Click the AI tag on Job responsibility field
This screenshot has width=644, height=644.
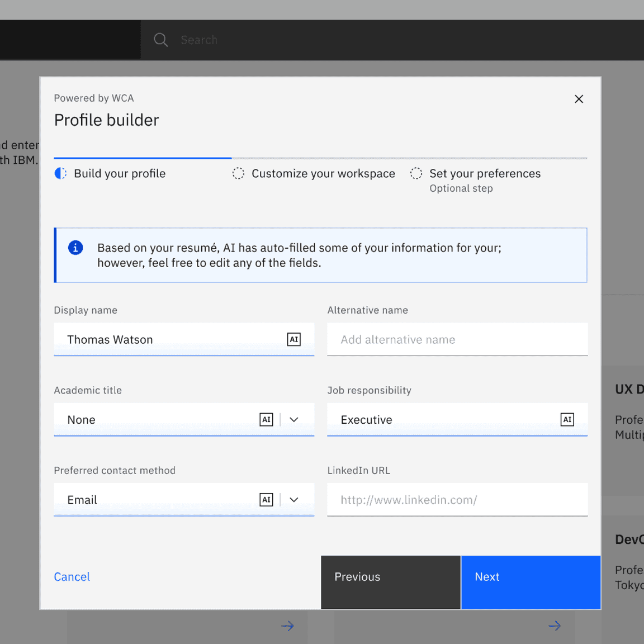click(567, 419)
